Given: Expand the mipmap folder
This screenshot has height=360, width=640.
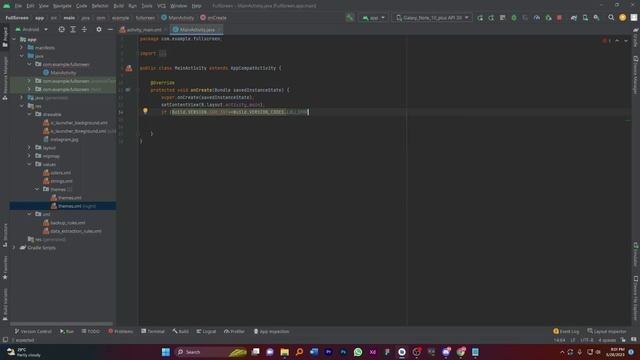Looking at the screenshot, I should pyautogui.click(x=29, y=156).
